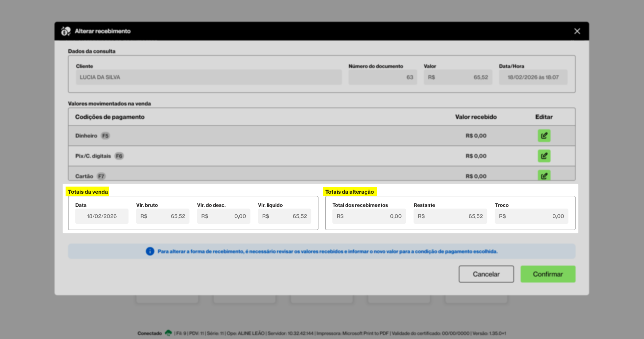Click the Restante value field
Image resolution: width=644 pixels, height=339 pixels.
[x=450, y=216]
